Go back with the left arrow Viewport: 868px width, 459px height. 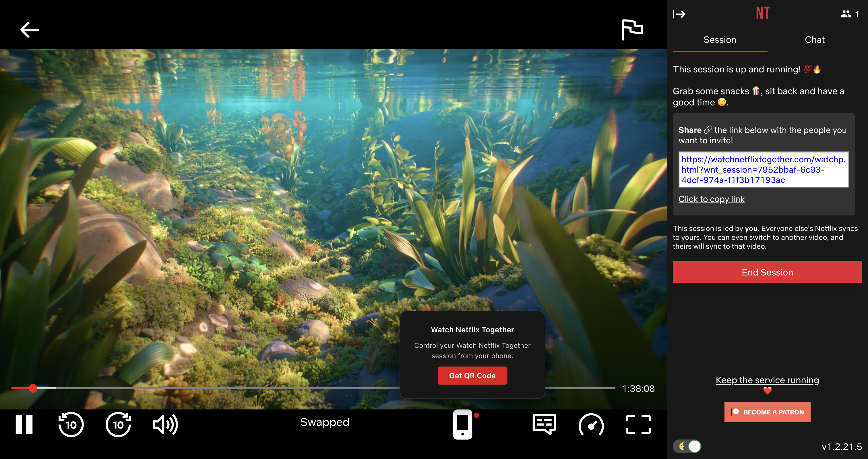(30, 30)
